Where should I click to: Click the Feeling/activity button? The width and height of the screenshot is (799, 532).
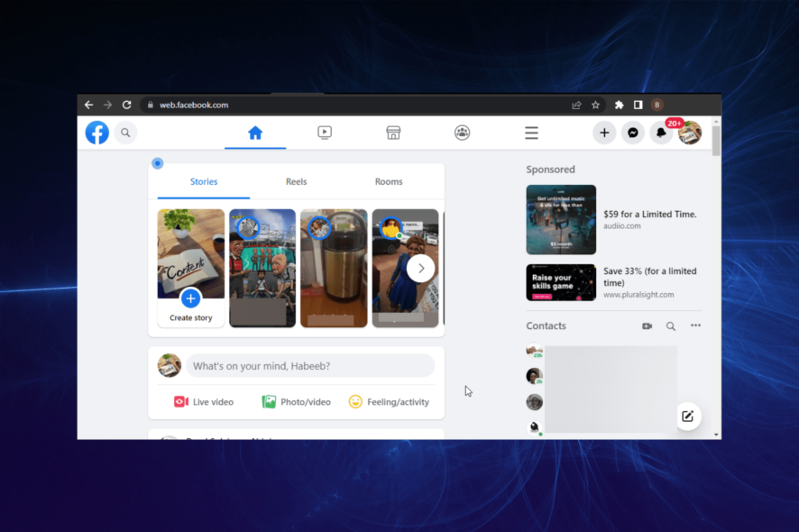pyautogui.click(x=389, y=402)
